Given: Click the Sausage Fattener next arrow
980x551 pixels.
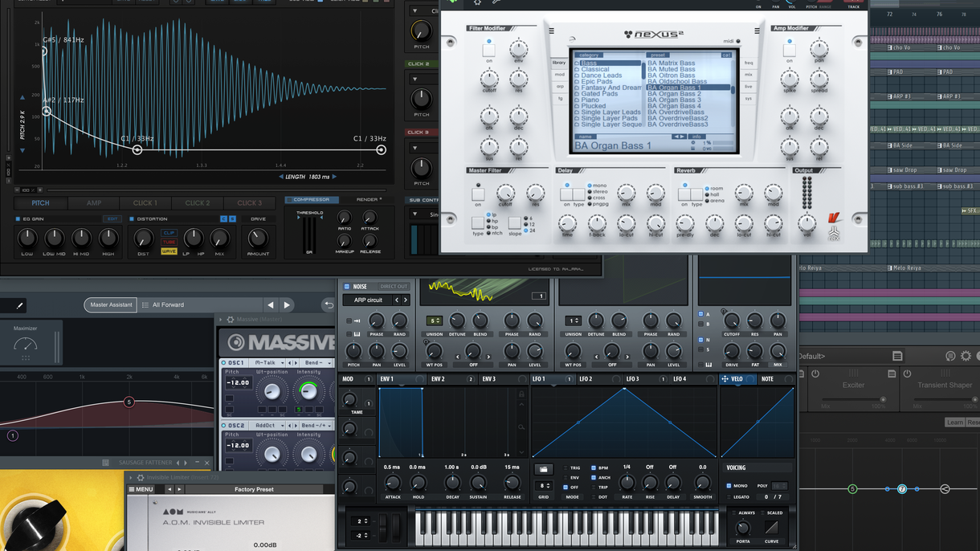Looking at the screenshot, I should [186, 463].
